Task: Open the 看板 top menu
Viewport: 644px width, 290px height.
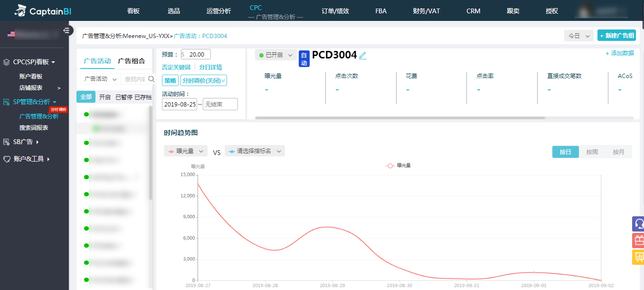Action: point(133,11)
